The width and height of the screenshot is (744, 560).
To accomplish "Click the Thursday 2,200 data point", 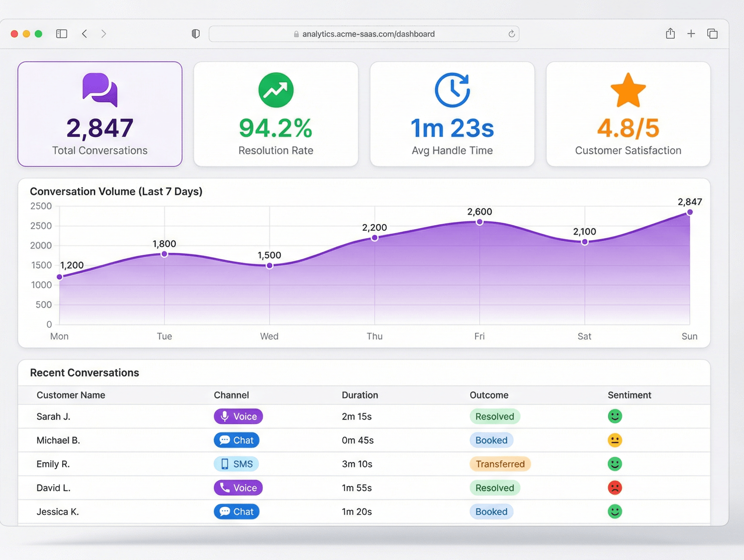I will pos(375,238).
